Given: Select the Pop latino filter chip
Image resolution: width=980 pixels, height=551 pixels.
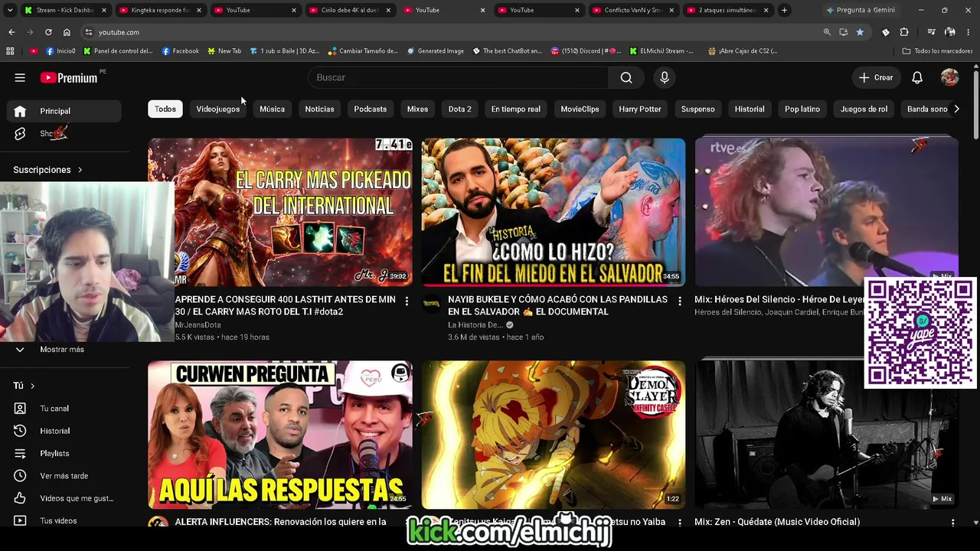Looking at the screenshot, I should coord(802,109).
